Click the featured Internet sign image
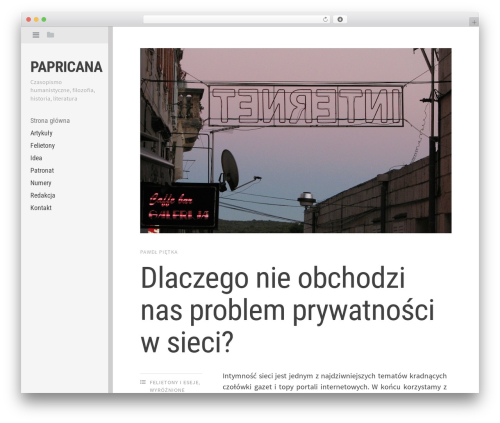The image size is (500, 423). 296,140
